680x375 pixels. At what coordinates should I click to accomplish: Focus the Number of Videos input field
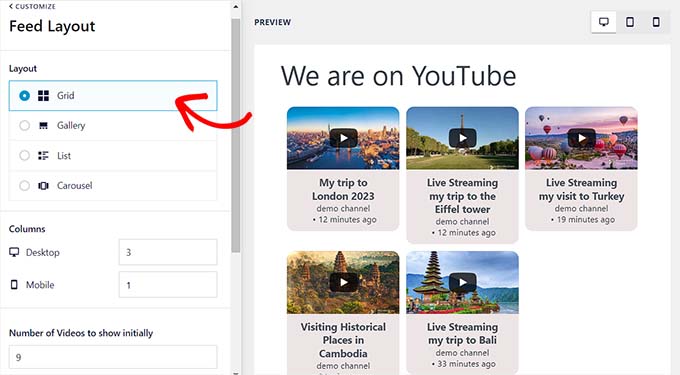(x=113, y=357)
